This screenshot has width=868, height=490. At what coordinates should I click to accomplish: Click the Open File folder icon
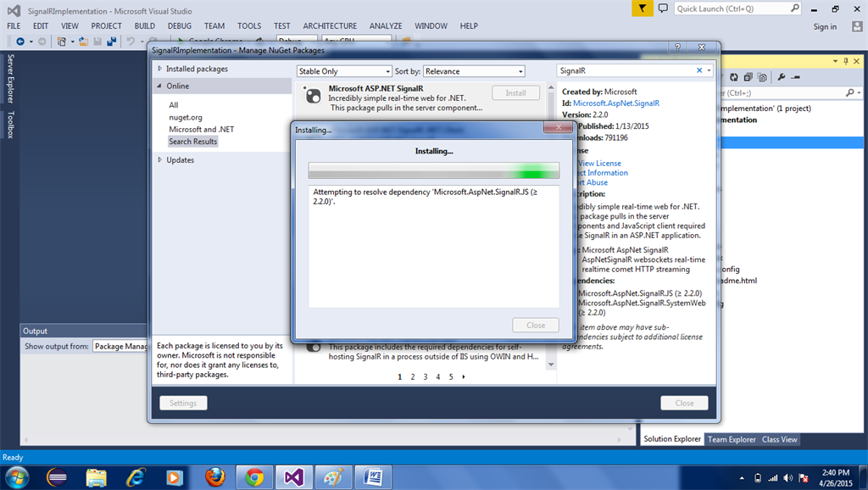point(83,42)
